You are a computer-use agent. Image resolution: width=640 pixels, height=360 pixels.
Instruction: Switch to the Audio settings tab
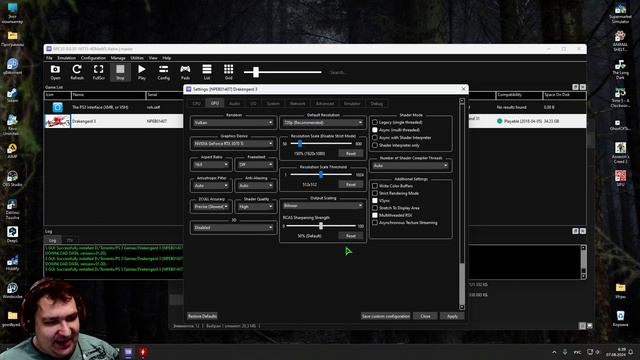234,103
